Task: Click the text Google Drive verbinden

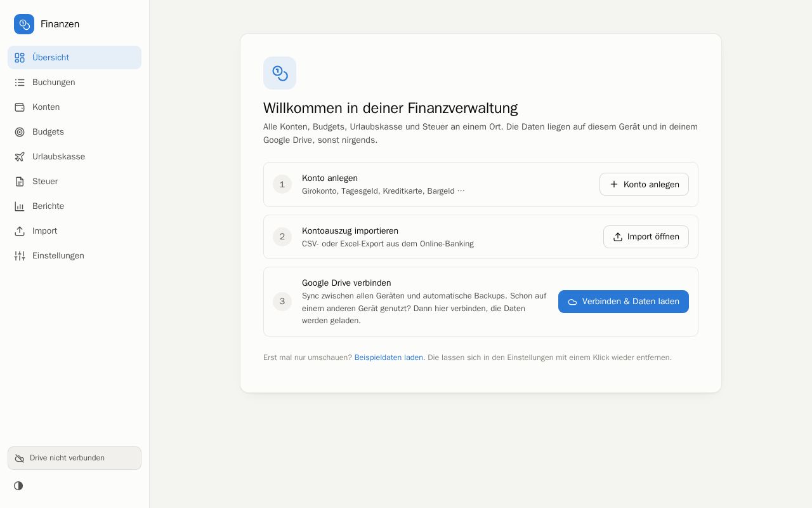Action: pyautogui.click(x=346, y=283)
